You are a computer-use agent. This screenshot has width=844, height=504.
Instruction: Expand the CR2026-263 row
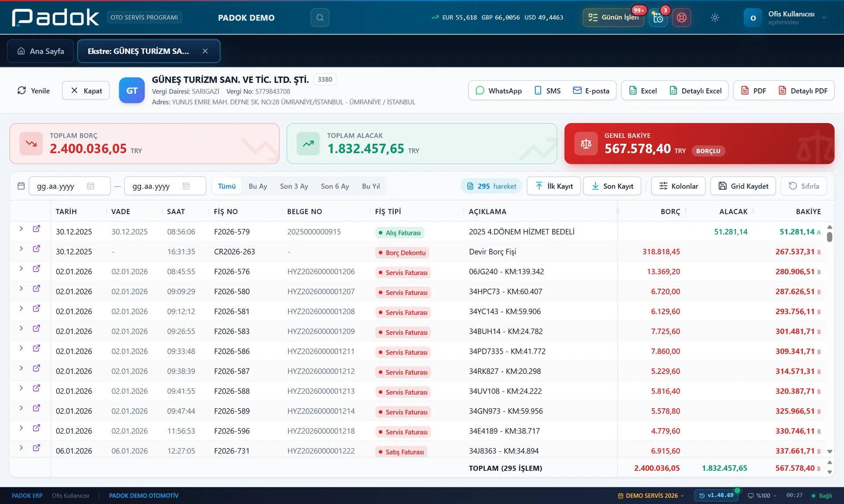coord(21,248)
